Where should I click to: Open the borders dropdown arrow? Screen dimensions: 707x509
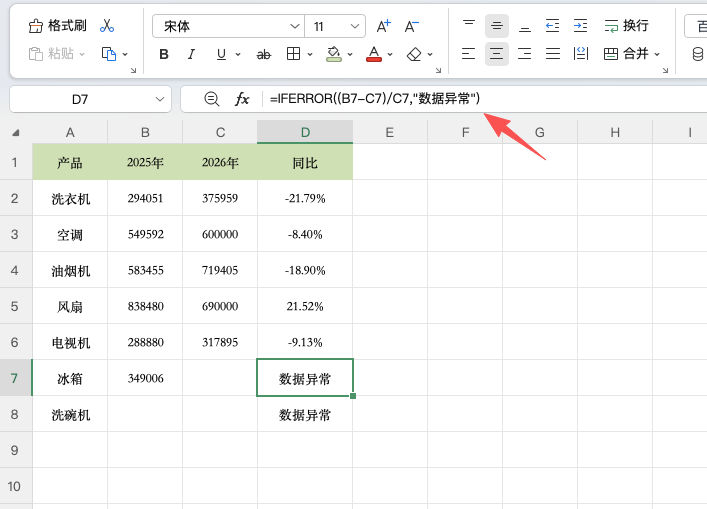pos(310,55)
